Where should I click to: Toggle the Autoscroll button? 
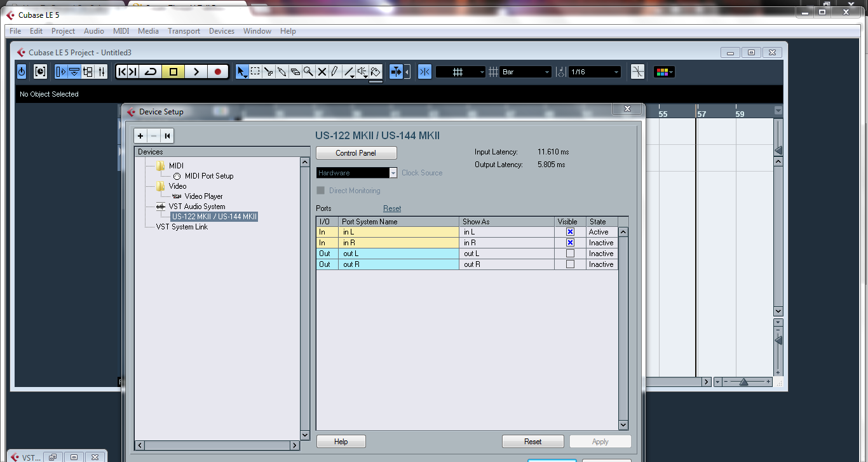(397, 72)
